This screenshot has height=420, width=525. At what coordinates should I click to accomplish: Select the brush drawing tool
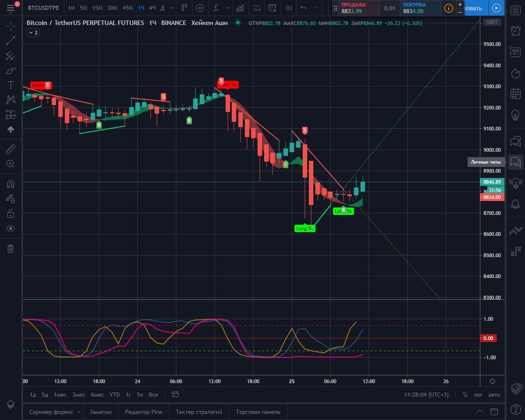[11, 71]
